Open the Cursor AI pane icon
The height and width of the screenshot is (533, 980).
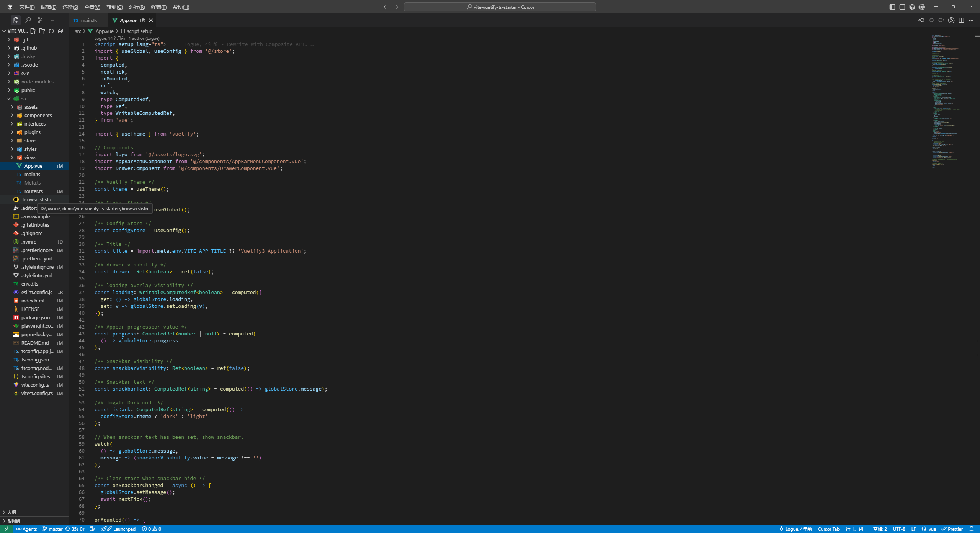click(912, 7)
